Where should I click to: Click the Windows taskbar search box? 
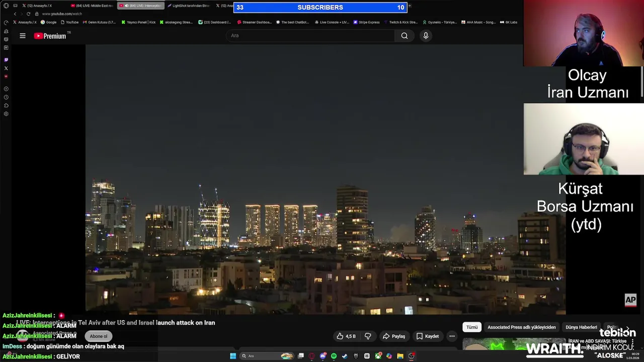click(267, 356)
